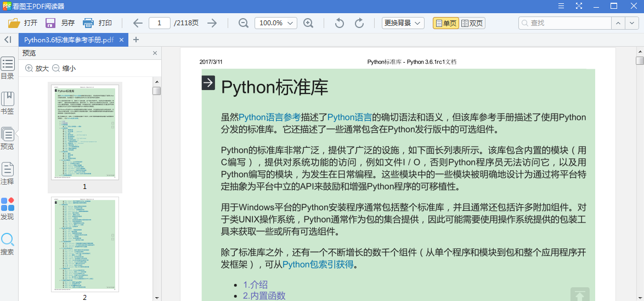The height and width of the screenshot is (301, 644).
Task: Find the previous match with the up chevron
Action: (618, 23)
